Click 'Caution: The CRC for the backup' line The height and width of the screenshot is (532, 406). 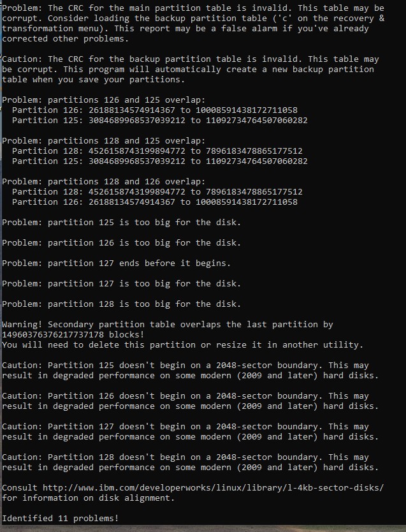point(191,59)
